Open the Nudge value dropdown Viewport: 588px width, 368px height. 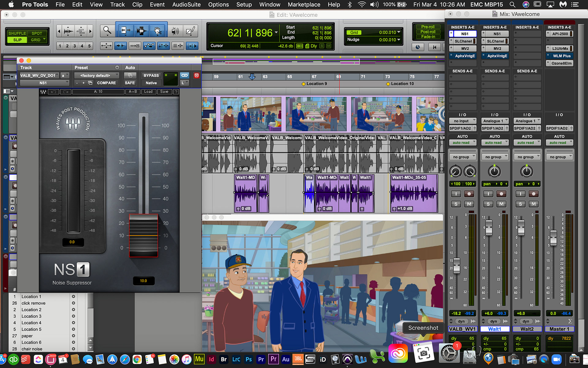tap(399, 40)
